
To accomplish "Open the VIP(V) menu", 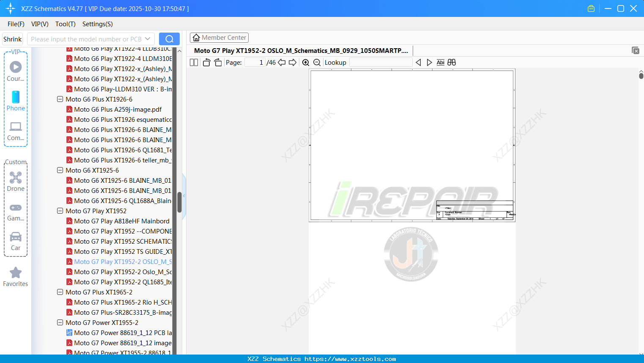I will pos(40,24).
